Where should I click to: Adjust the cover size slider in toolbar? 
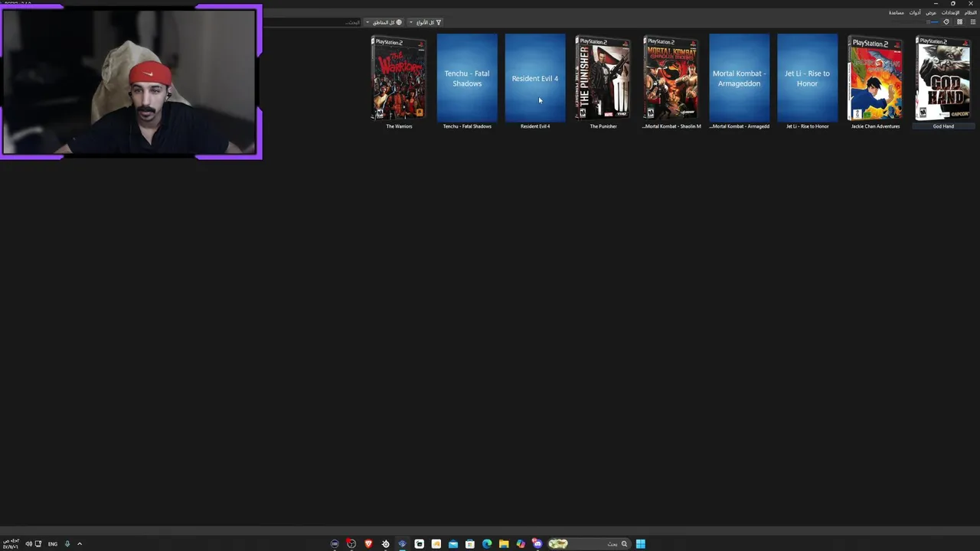[x=916, y=22]
